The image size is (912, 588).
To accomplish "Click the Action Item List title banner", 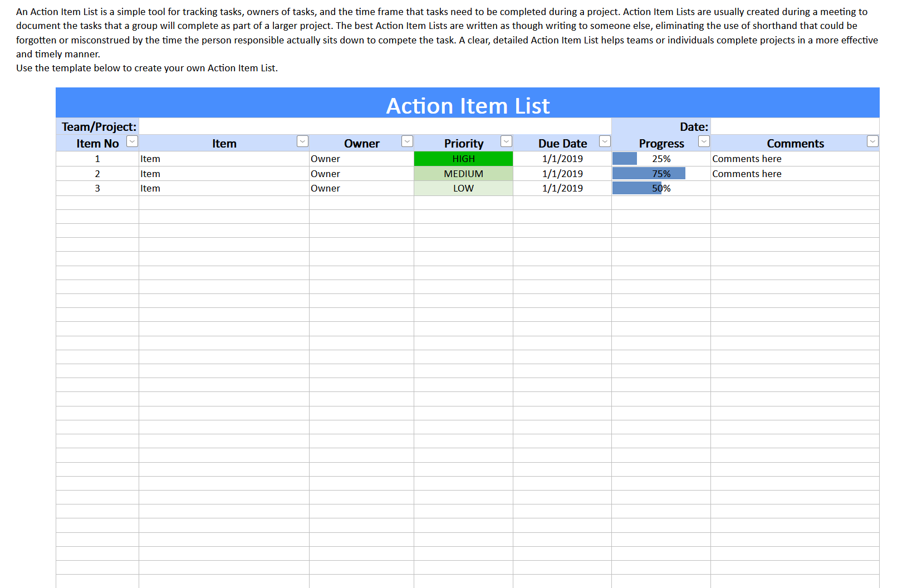I will (x=468, y=105).
